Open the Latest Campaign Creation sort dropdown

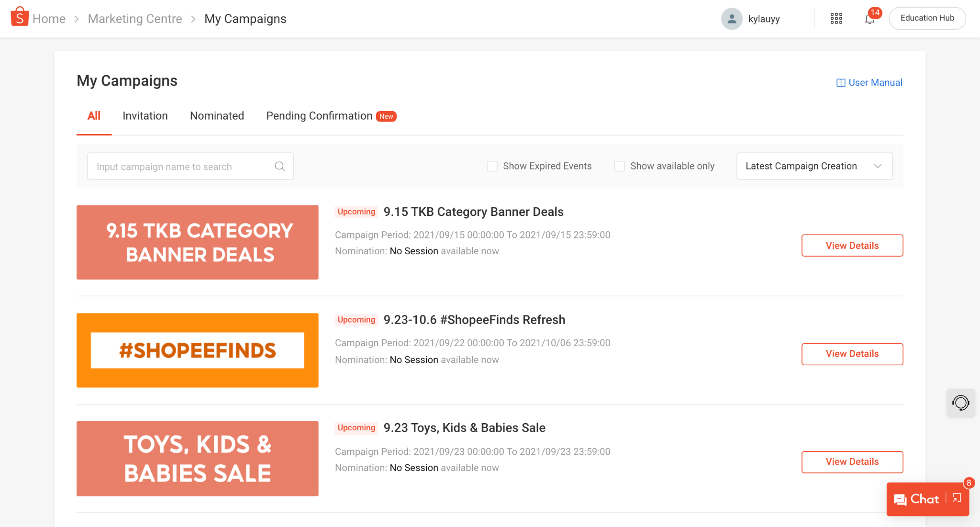tap(814, 166)
